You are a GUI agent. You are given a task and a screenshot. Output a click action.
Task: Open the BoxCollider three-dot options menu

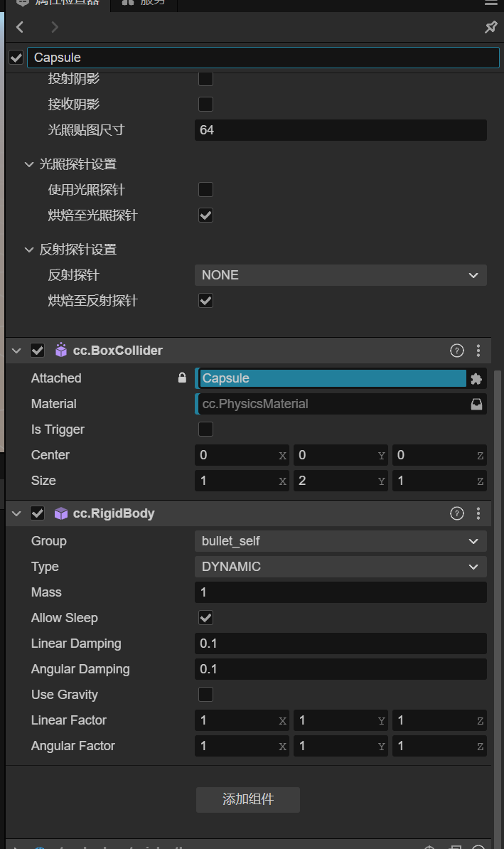[x=478, y=351]
